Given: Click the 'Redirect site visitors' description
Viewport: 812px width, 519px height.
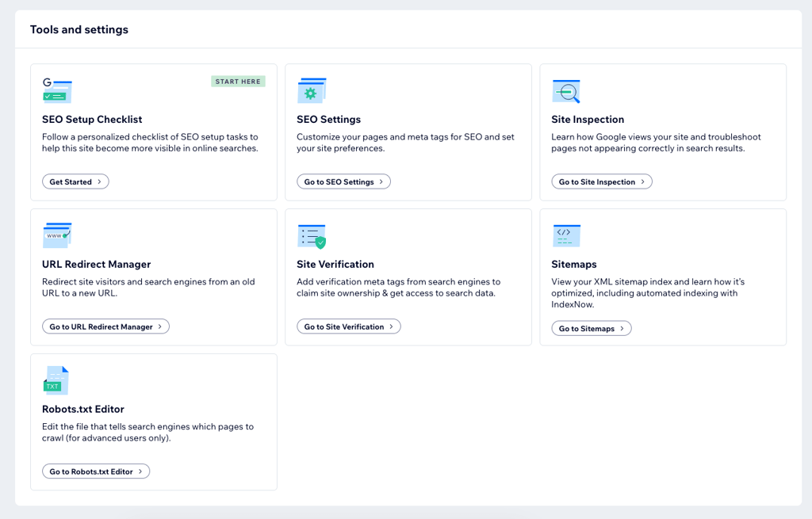Looking at the screenshot, I should pyautogui.click(x=148, y=288).
